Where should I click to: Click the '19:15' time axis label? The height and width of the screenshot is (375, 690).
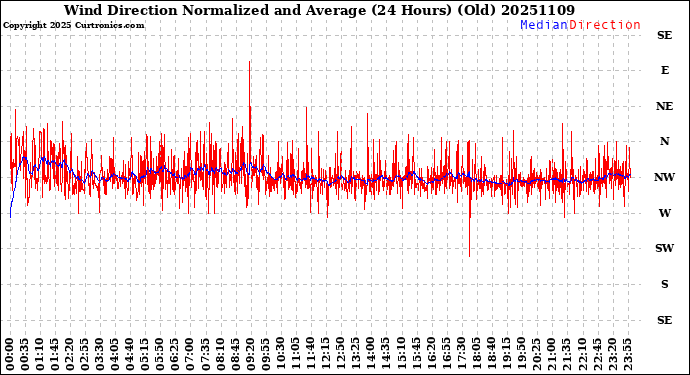[506, 354]
